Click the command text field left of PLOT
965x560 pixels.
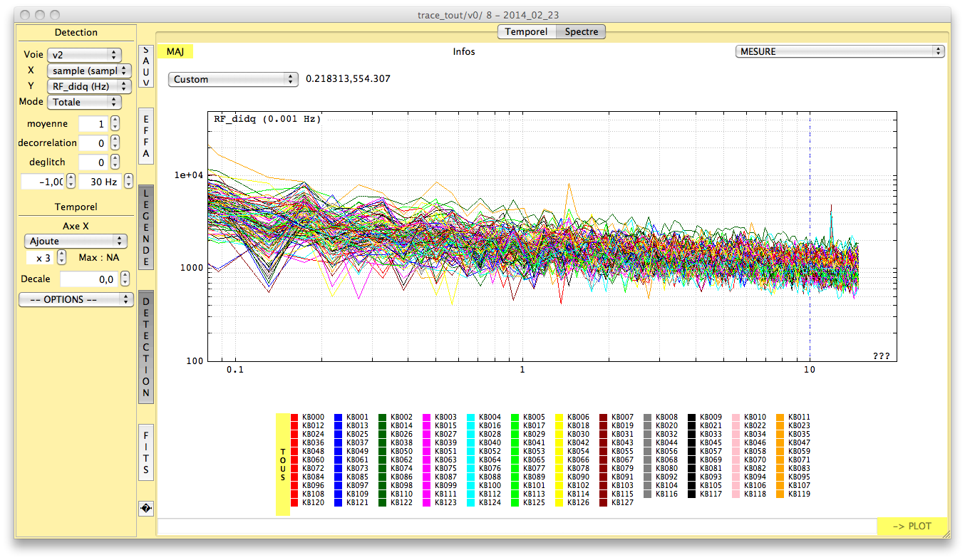pos(517,527)
